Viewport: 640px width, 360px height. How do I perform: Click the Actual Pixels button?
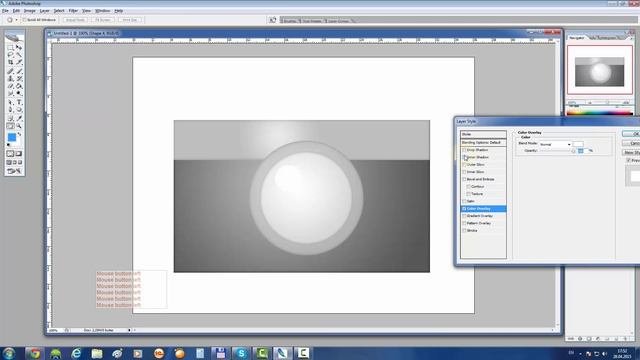click(x=75, y=20)
